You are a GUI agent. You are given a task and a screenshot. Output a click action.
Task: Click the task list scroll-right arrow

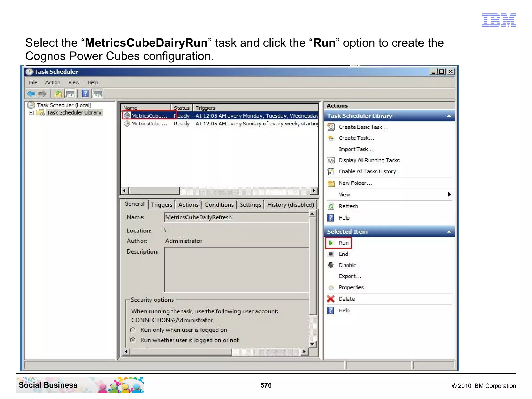tap(314, 191)
